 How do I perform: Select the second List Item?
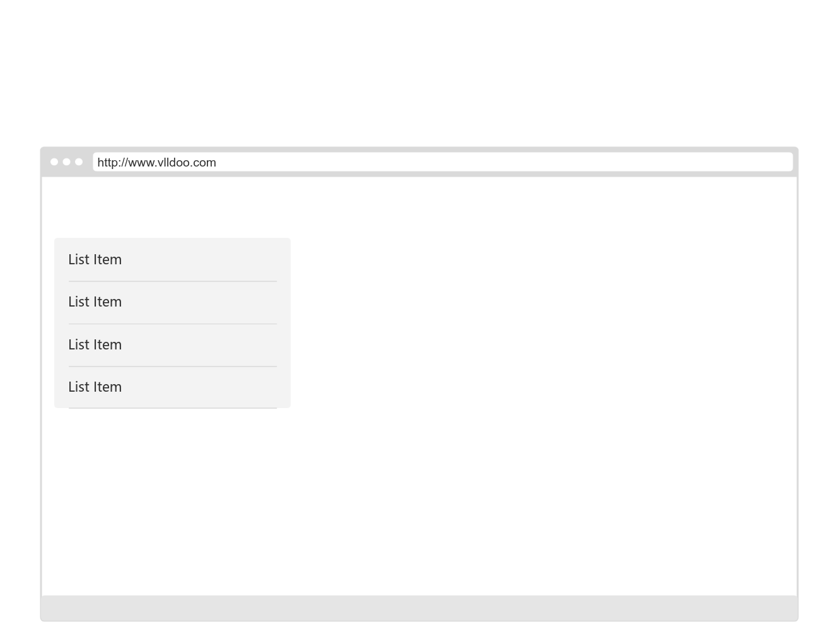point(95,302)
